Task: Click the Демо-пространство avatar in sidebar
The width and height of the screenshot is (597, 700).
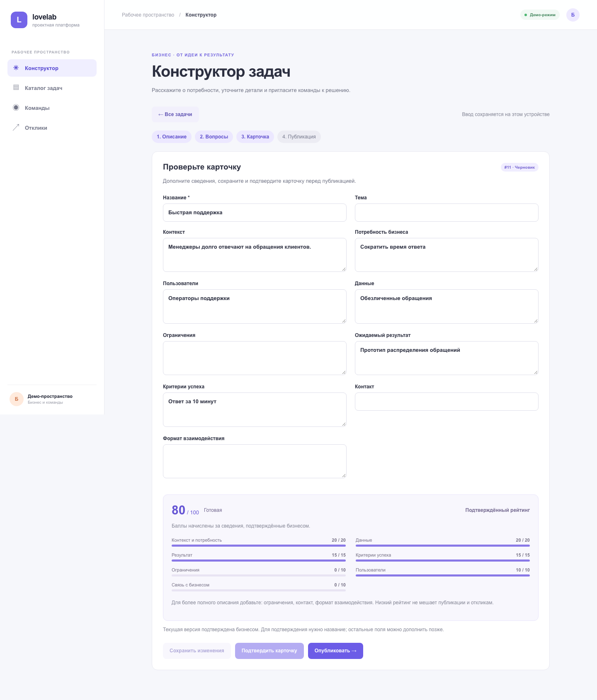Action: tap(17, 399)
